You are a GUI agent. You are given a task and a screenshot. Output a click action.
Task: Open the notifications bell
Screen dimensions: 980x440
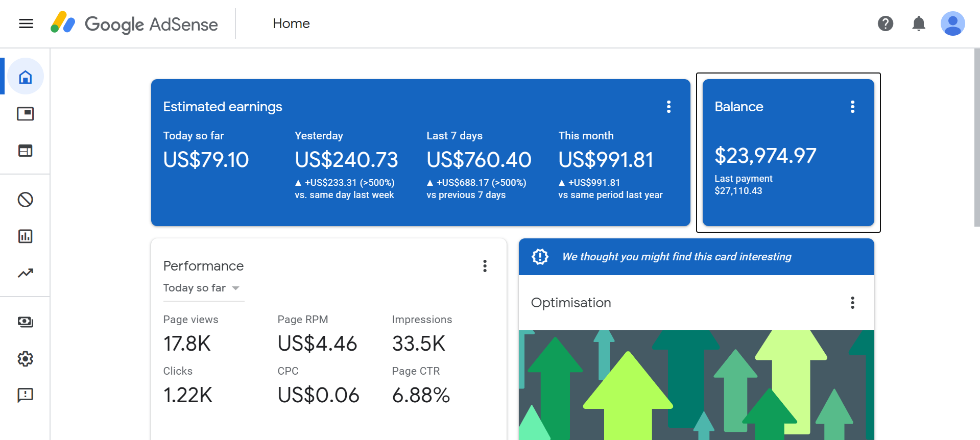918,23
